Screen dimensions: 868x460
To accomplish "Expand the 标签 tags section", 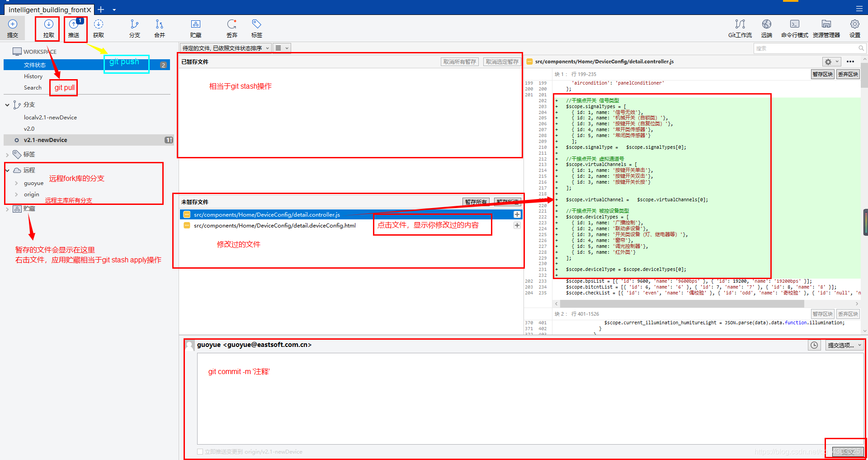I will pos(7,155).
